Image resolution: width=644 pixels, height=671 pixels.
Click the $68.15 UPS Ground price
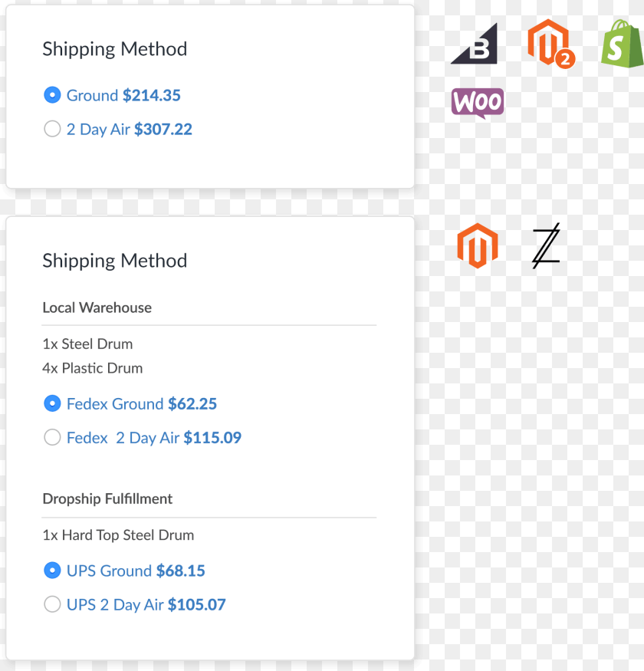[181, 571]
